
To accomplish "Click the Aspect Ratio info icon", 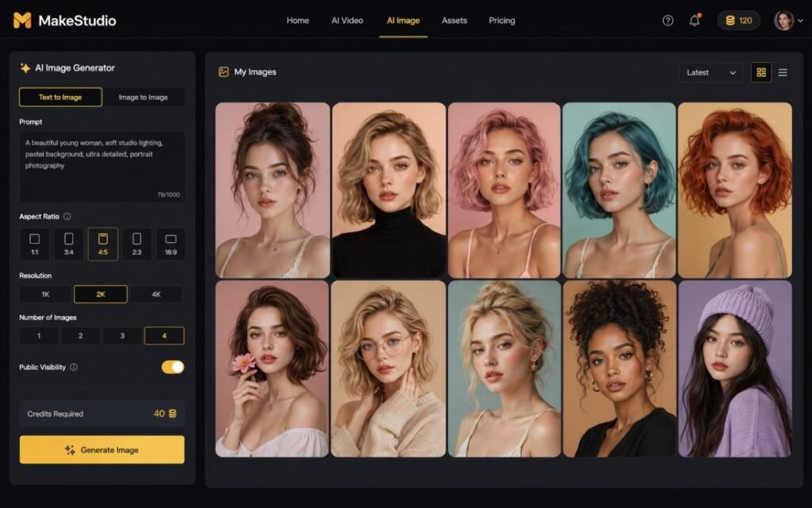I will pyautogui.click(x=67, y=216).
